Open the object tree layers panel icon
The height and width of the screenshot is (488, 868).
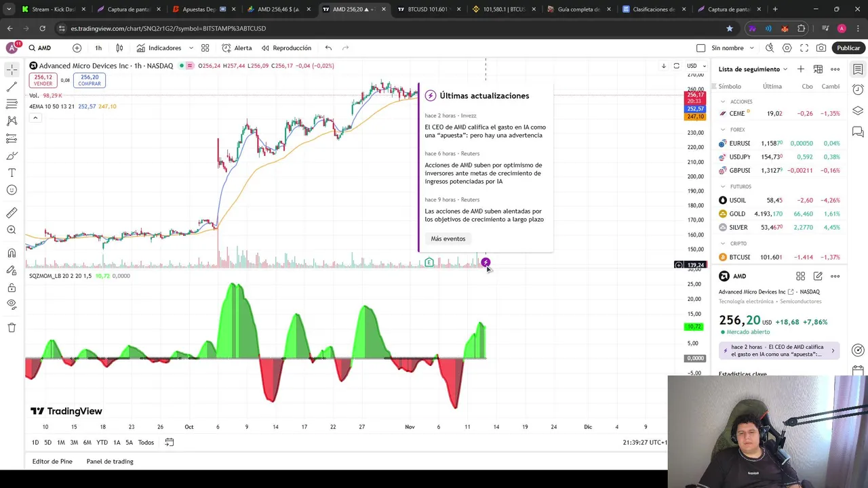[x=858, y=110]
